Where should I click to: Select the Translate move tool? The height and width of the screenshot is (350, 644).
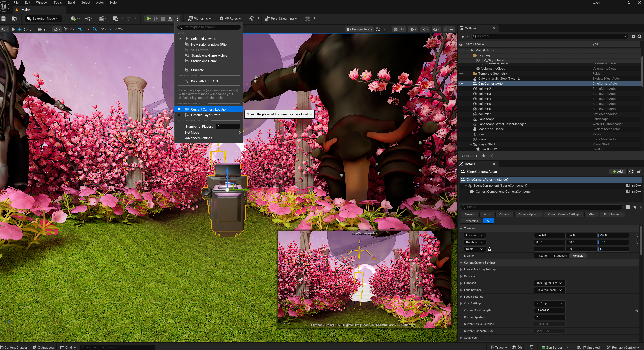pyautogui.click(x=19, y=29)
